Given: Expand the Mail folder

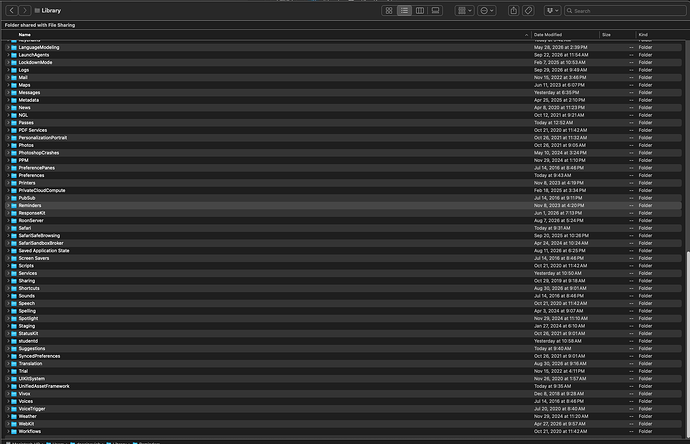Looking at the screenshot, I should click(8, 77).
